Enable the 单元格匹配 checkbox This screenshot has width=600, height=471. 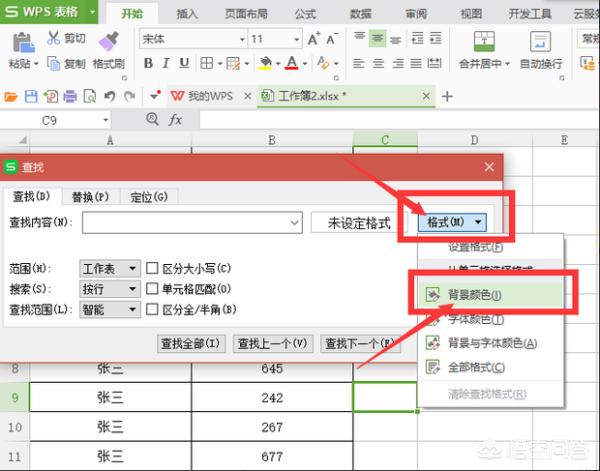[x=153, y=289]
